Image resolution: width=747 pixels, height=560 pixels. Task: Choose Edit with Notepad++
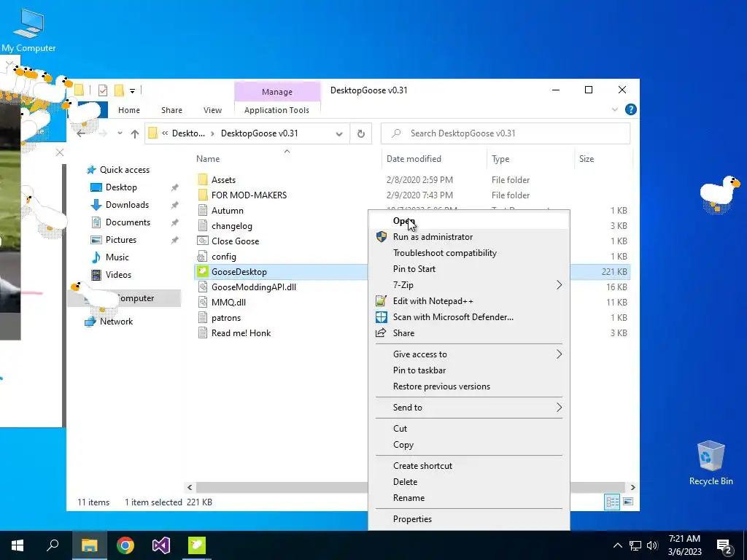(469, 301)
